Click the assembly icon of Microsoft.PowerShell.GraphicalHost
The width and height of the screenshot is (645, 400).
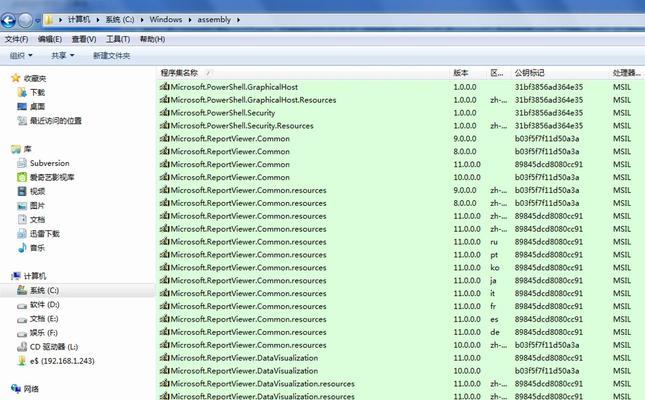(x=165, y=86)
